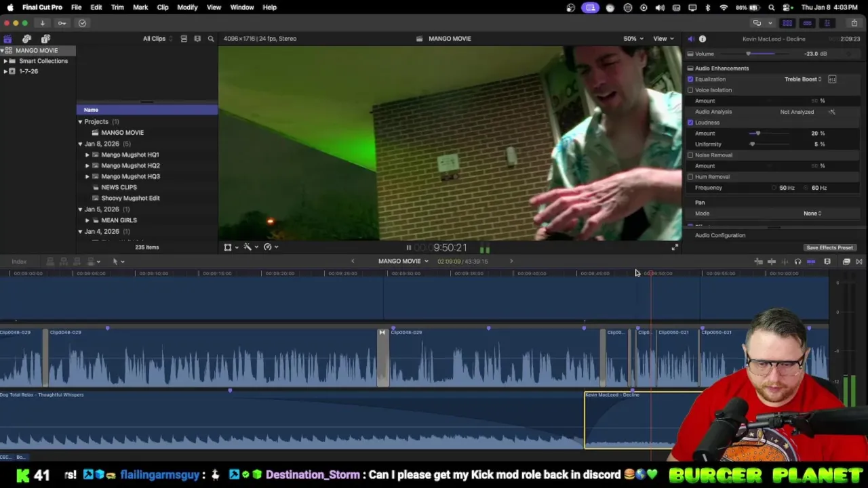The width and height of the screenshot is (868, 488).
Task: Expand the Mango Mugshot HQ1 item
Action: (x=87, y=155)
